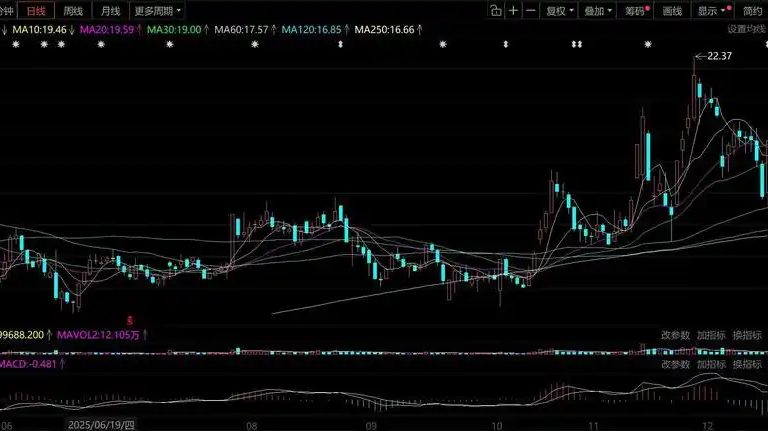Screen dimensions: 768x431
Task: Click 换指标 in the MACD panel
Action: tap(747, 364)
